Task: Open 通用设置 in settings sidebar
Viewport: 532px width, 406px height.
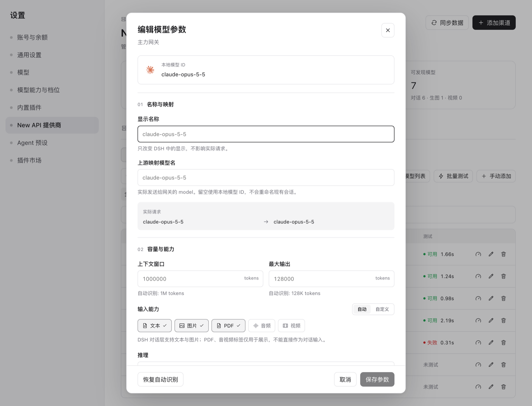Action: coord(52,55)
